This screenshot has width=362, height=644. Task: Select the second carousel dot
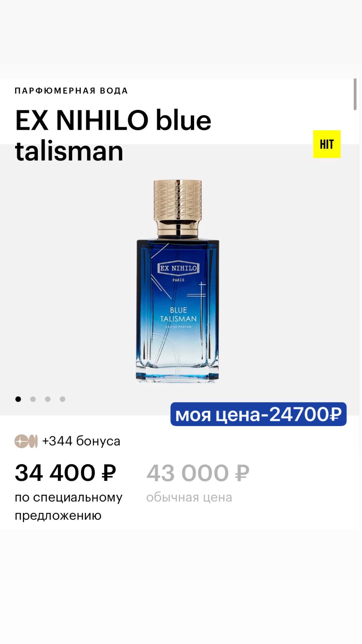click(33, 399)
